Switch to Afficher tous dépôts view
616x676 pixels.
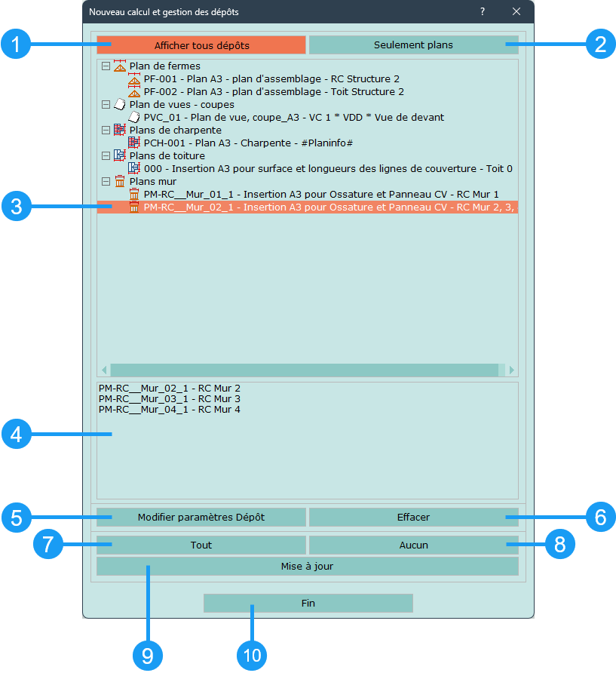201,45
